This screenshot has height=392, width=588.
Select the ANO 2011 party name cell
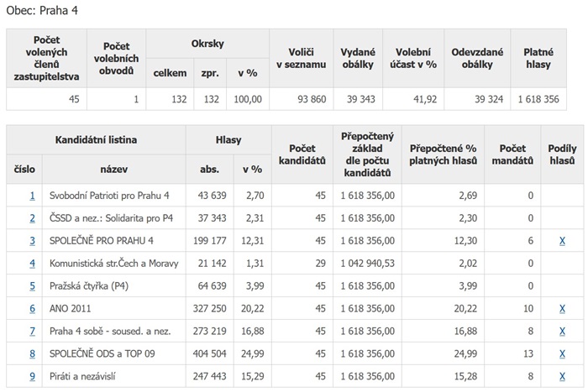click(x=114, y=308)
